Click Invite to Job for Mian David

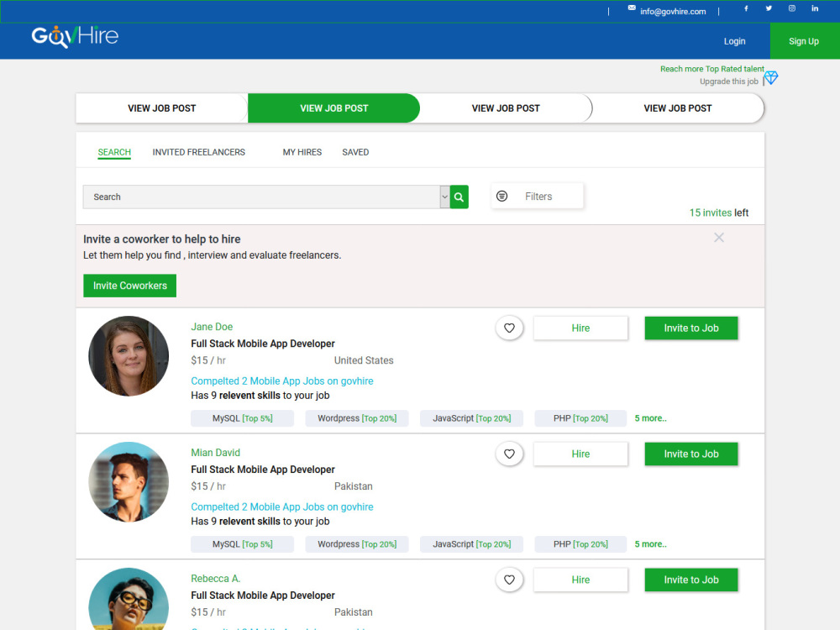(691, 454)
